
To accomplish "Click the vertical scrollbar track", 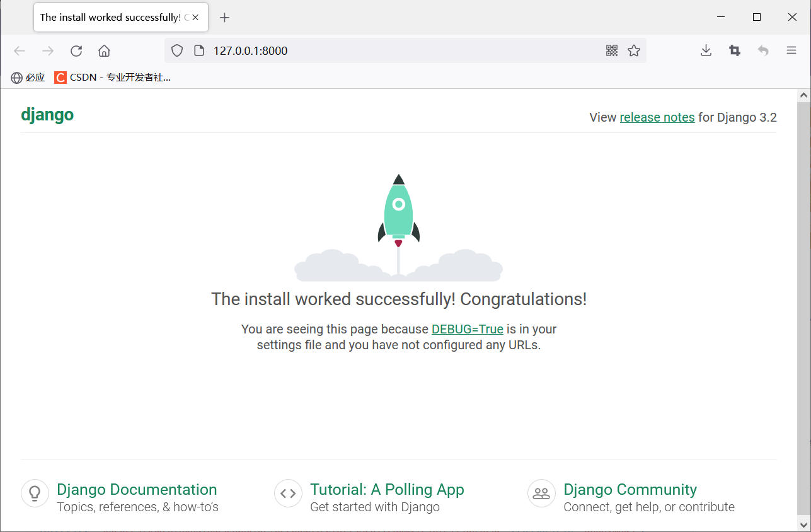I will pyautogui.click(x=804, y=310).
